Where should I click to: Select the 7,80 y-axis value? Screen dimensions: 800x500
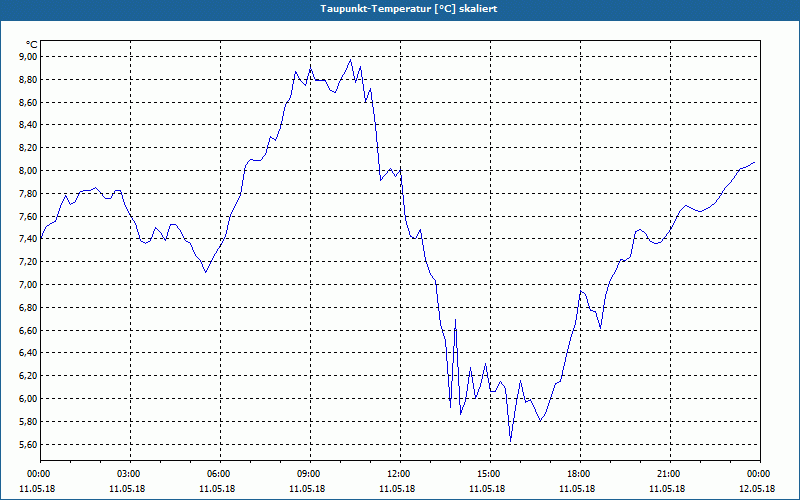pos(29,193)
